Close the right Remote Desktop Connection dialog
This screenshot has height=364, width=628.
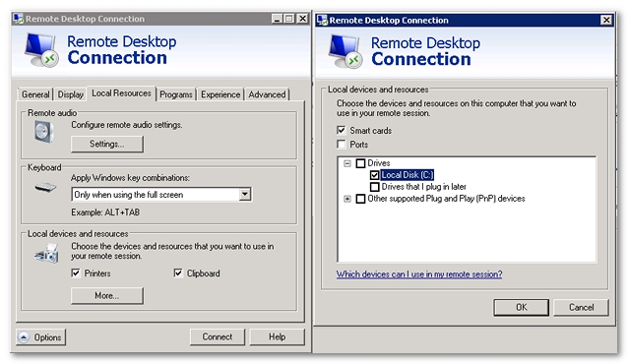(606, 20)
